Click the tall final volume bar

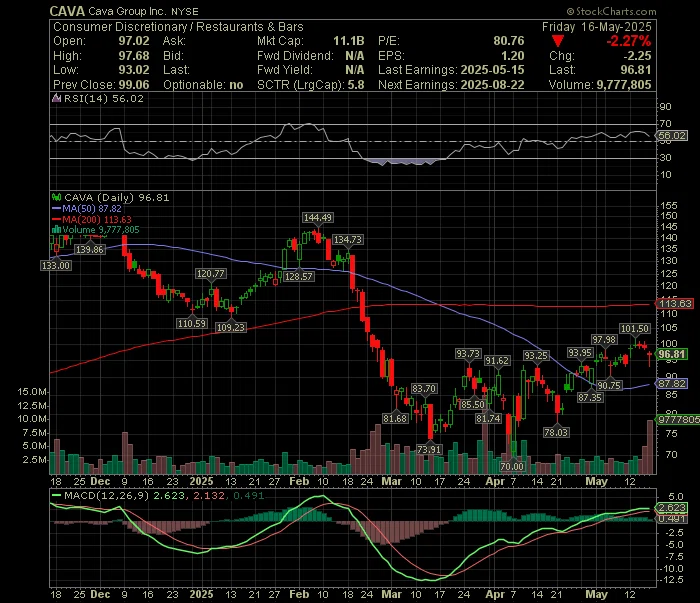pyautogui.click(x=650, y=447)
